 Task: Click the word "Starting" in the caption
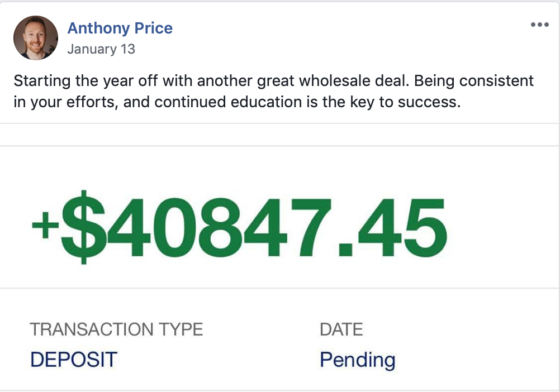click(41, 80)
